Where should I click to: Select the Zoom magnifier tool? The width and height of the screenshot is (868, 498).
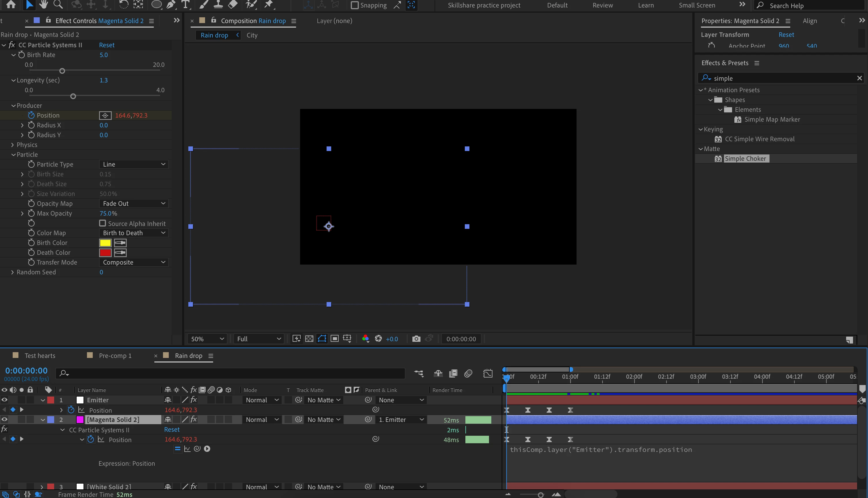click(58, 4)
